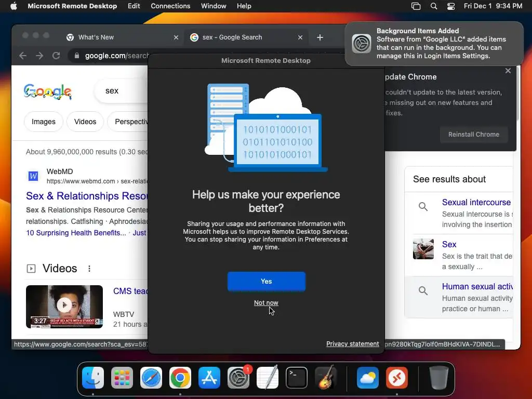Screen dimensions: 532x399
Task: Open the Connections menu
Action: pos(170,6)
